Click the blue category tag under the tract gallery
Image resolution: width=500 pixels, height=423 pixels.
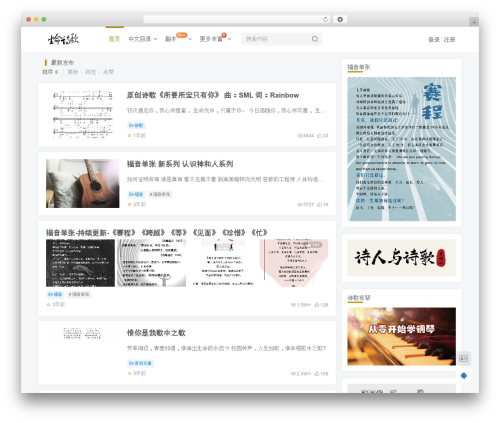55,294
